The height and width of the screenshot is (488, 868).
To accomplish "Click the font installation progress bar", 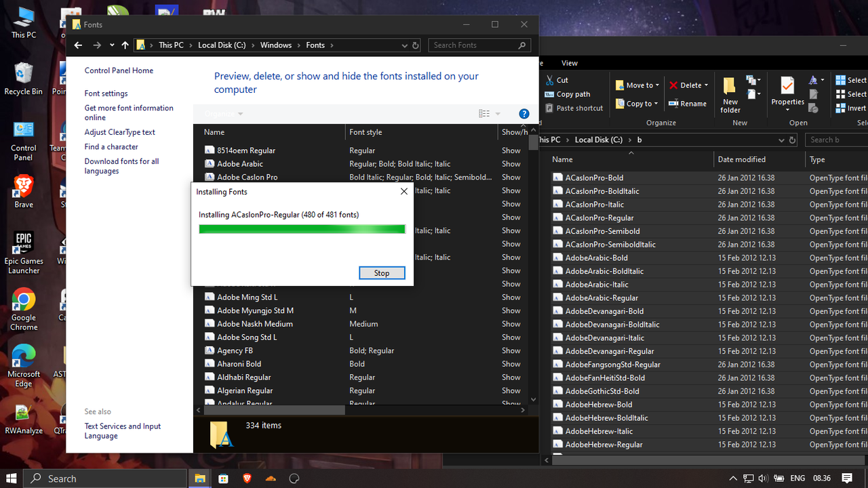I will click(302, 229).
